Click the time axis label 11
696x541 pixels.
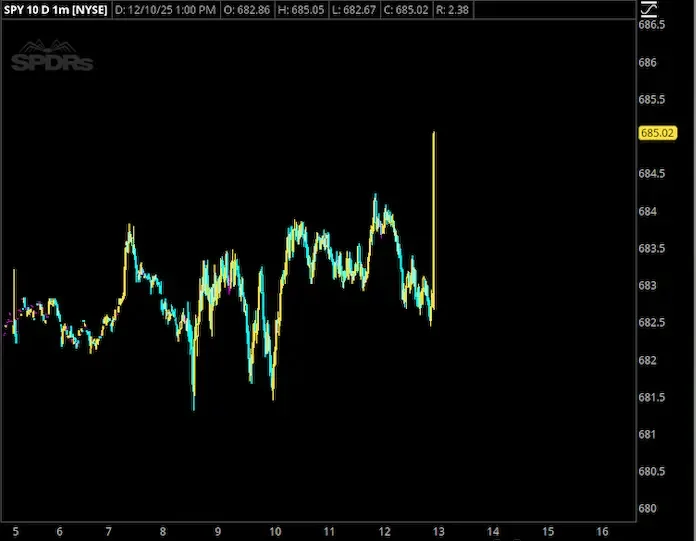pos(329,532)
